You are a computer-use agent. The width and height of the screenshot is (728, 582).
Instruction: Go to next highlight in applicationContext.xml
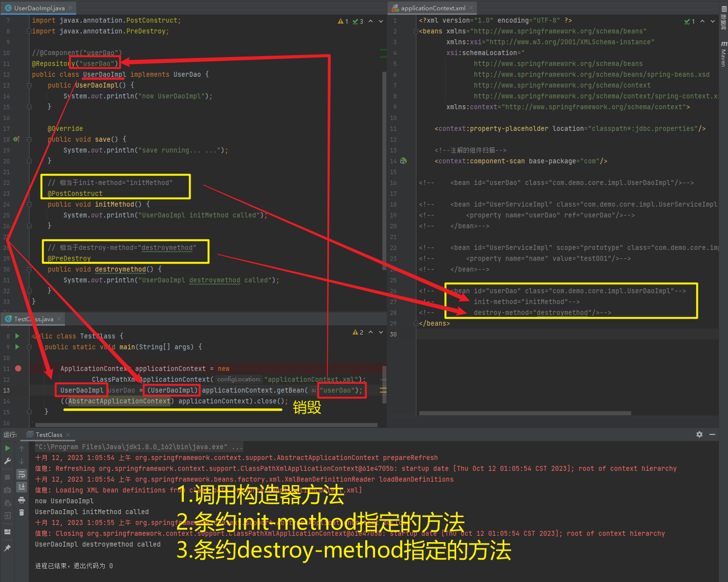point(713,21)
